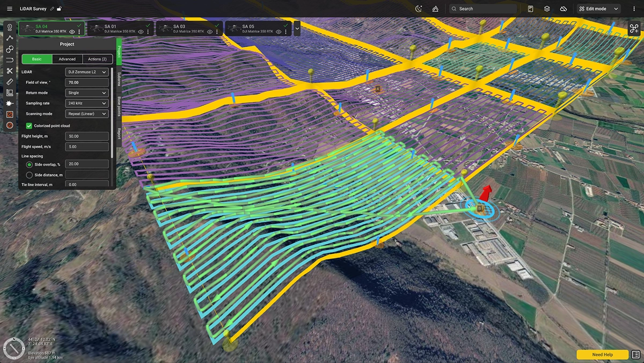Open SA 03 route three-dot menu
Image resolution: width=644 pixels, height=363 pixels.
click(217, 32)
